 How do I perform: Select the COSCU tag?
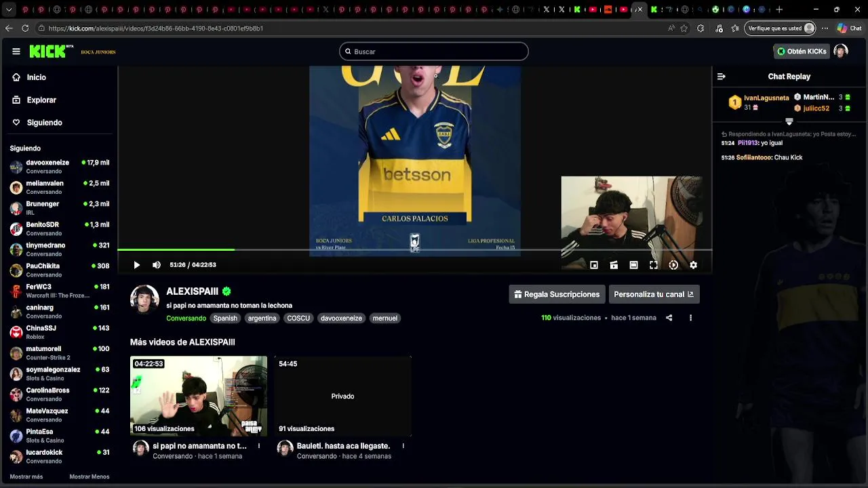[298, 318]
